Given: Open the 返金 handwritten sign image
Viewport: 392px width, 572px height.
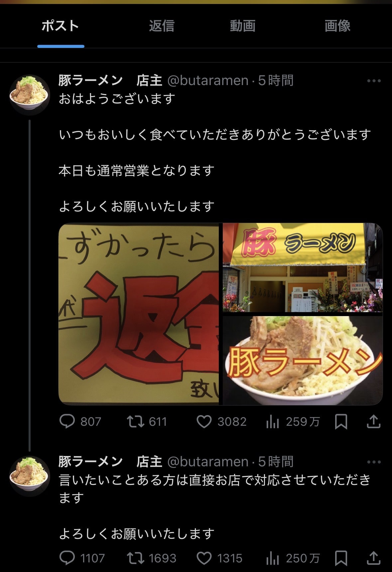Looking at the screenshot, I should 139,314.
